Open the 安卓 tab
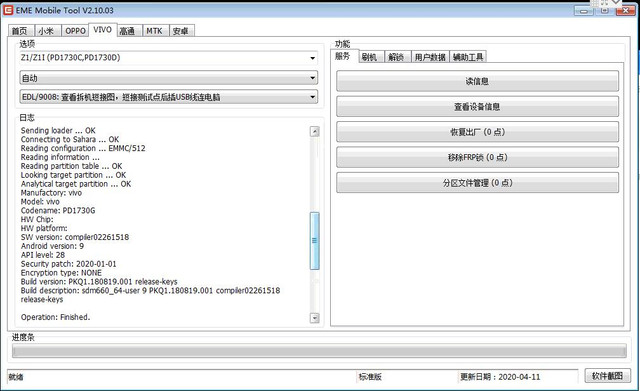Image resolution: width=640 pixels, height=391 pixels. (181, 31)
